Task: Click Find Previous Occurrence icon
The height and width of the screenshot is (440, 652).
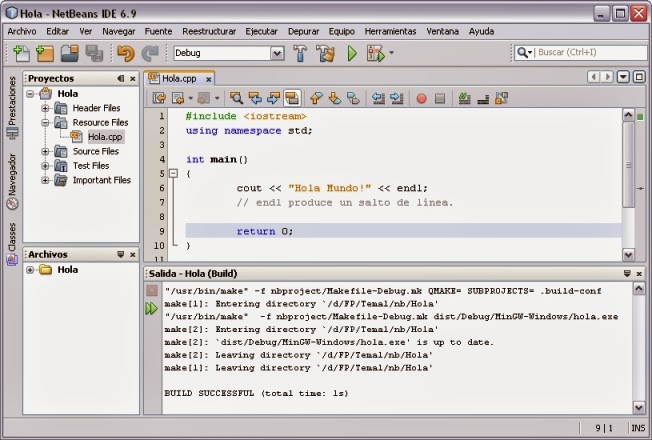Action: [x=255, y=98]
